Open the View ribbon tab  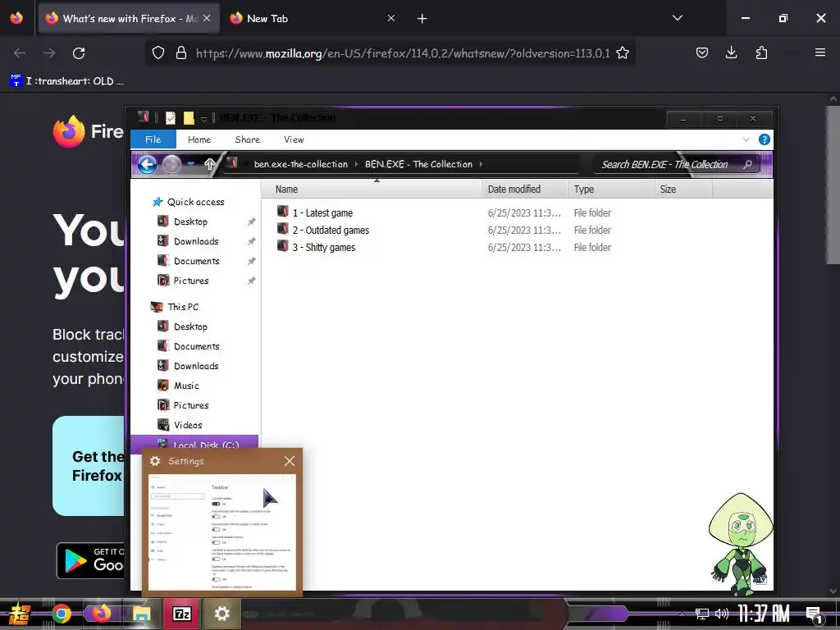pos(294,139)
